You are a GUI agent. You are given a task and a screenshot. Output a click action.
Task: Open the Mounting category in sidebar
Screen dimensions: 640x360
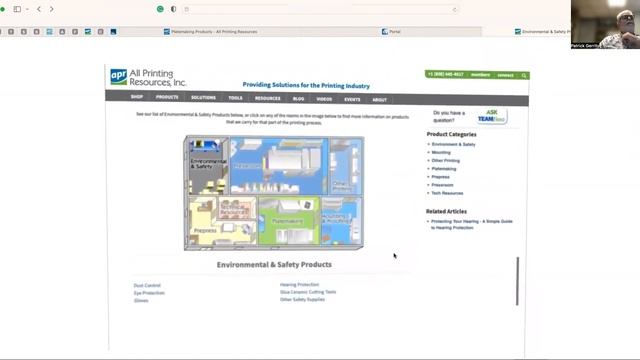[441, 152]
